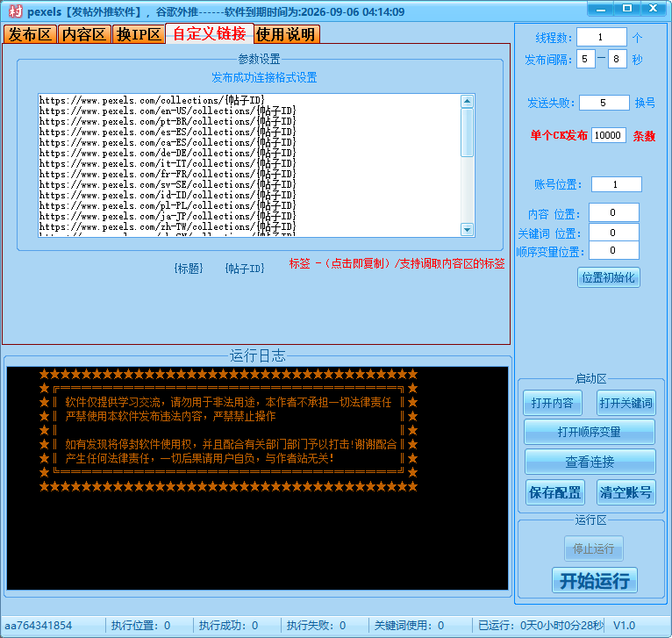This screenshot has width=672, height=638.
Task: Click scroll up arrow in link list
Action: point(467,101)
